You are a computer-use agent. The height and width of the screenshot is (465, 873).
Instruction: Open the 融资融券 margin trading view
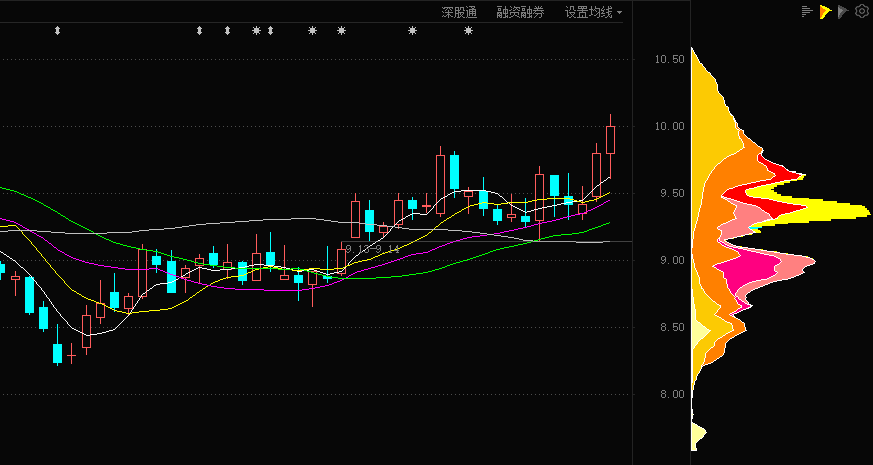coord(520,12)
